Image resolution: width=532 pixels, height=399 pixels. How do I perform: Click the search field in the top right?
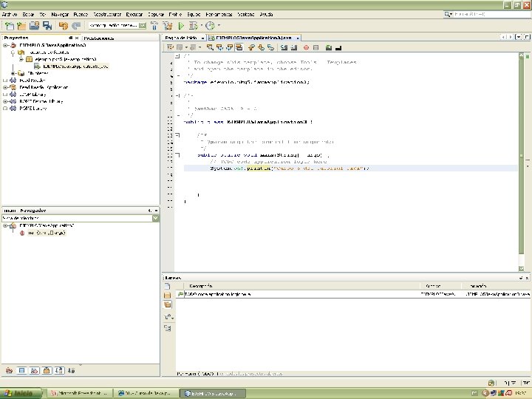point(480,14)
